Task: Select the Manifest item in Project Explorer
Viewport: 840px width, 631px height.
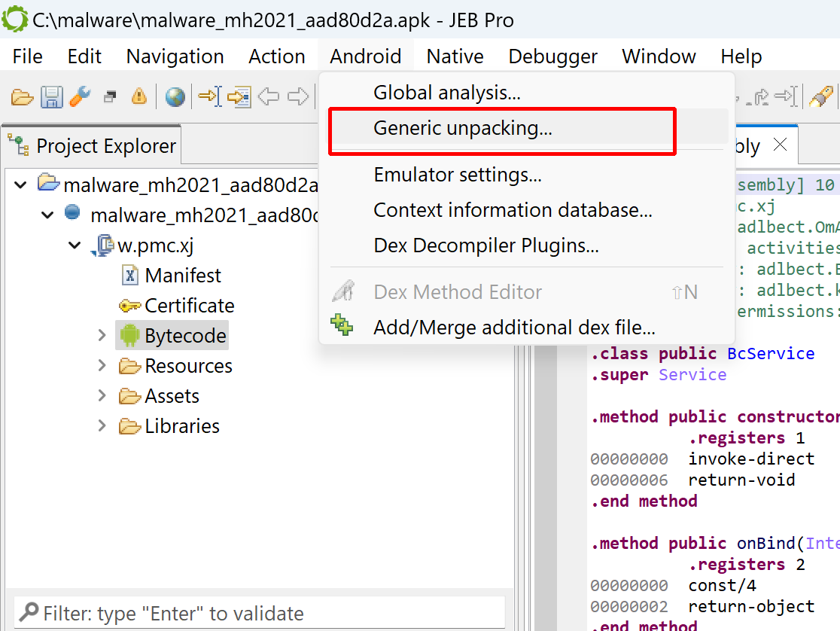Action: coord(183,276)
